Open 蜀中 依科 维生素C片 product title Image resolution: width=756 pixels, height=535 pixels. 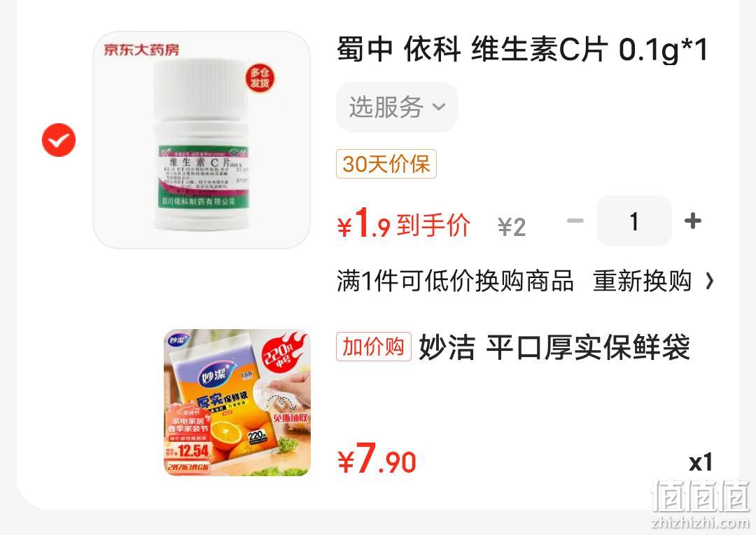[523, 50]
